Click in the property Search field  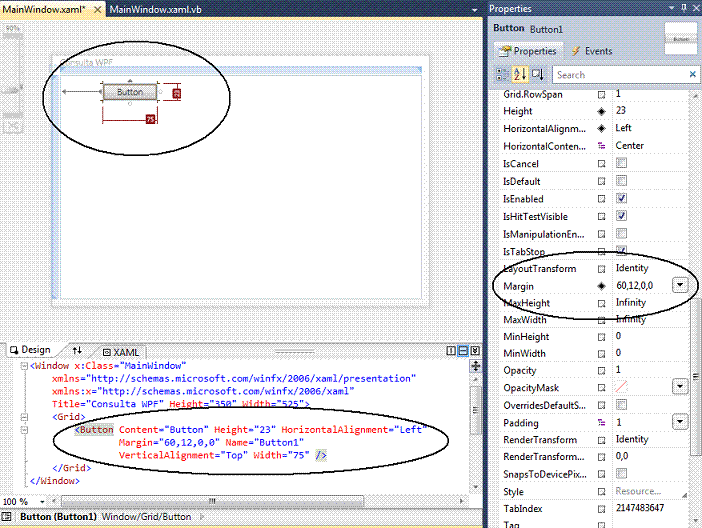620,75
